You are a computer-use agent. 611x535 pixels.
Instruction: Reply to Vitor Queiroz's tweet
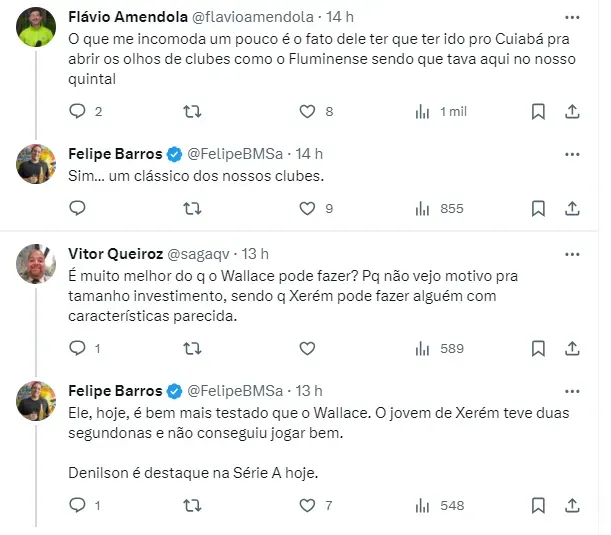(x=78, y=348)
